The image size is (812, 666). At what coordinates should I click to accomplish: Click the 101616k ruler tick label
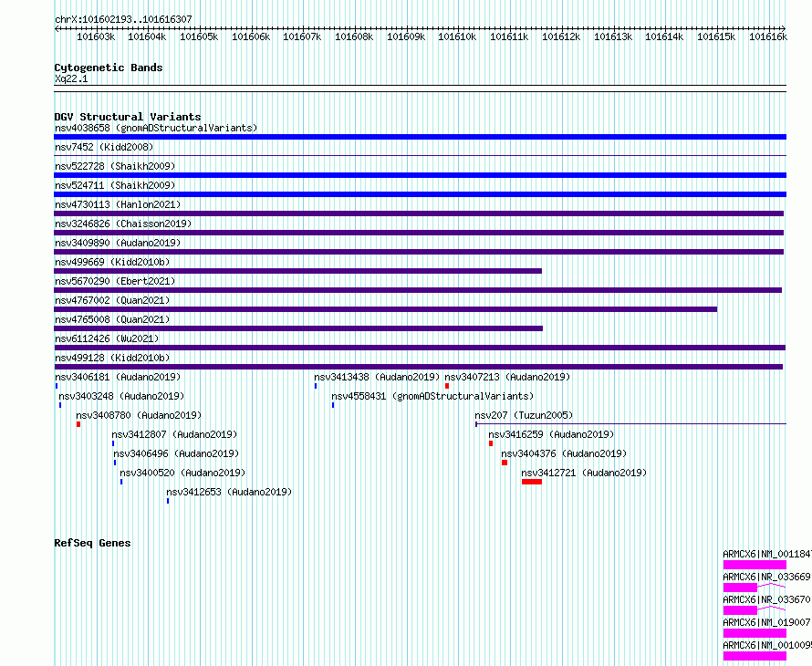[768, 36]
